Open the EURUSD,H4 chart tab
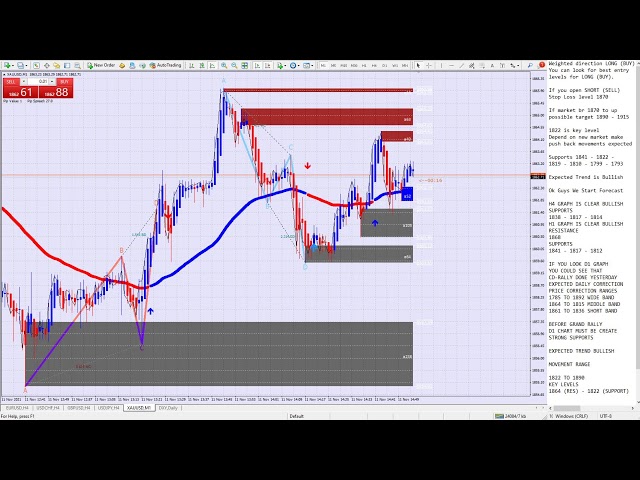The image size is (640, 480). coord(16,408)
